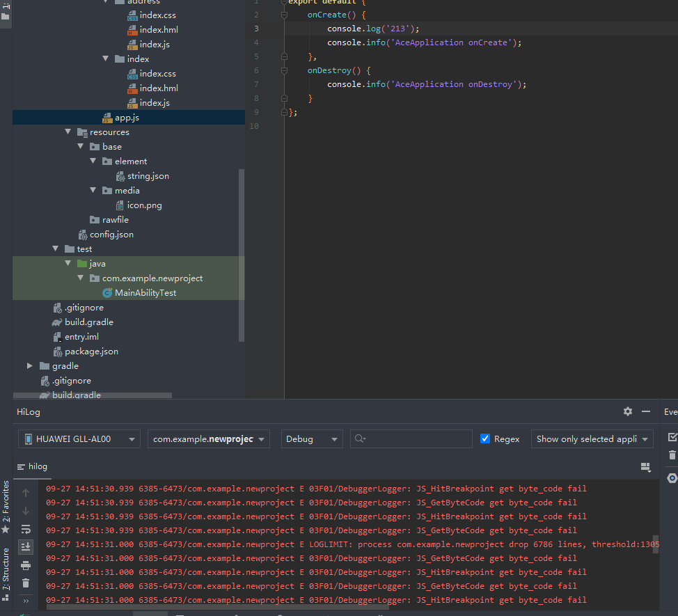Click the Event Log trash icon
This screenshot has width=678, height=616.
click(672, 455)
